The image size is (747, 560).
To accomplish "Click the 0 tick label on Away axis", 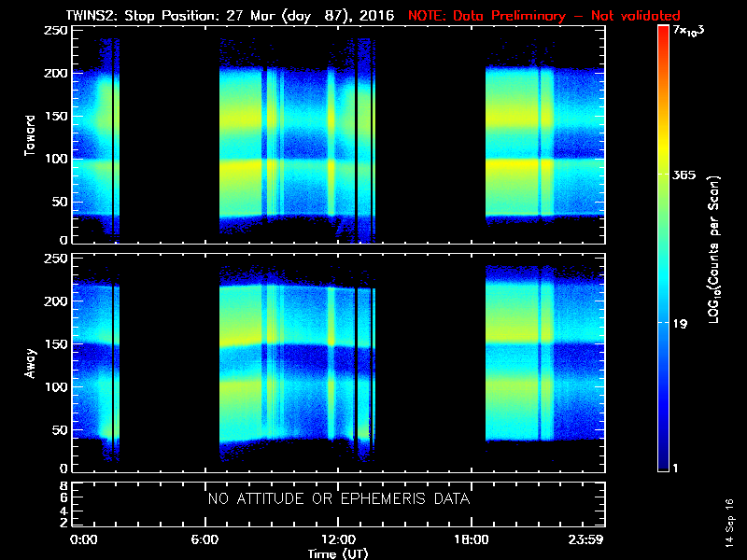I will (63, 469).
